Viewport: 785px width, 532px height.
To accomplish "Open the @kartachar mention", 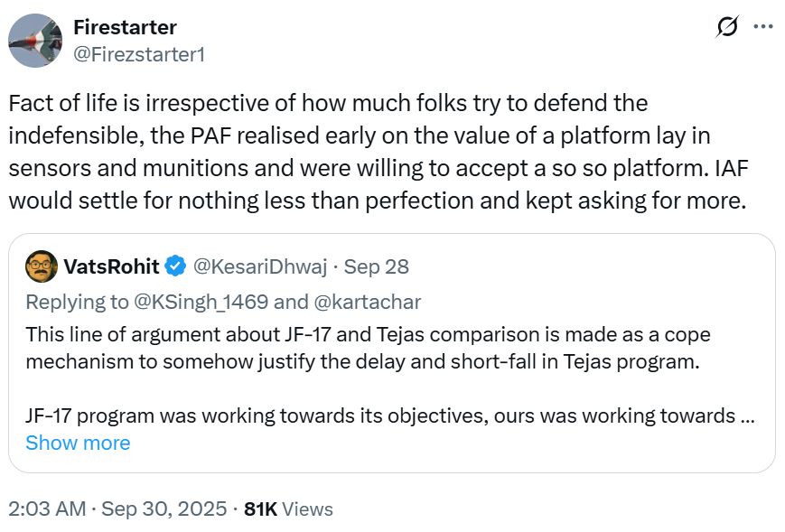I will (365, 301).
